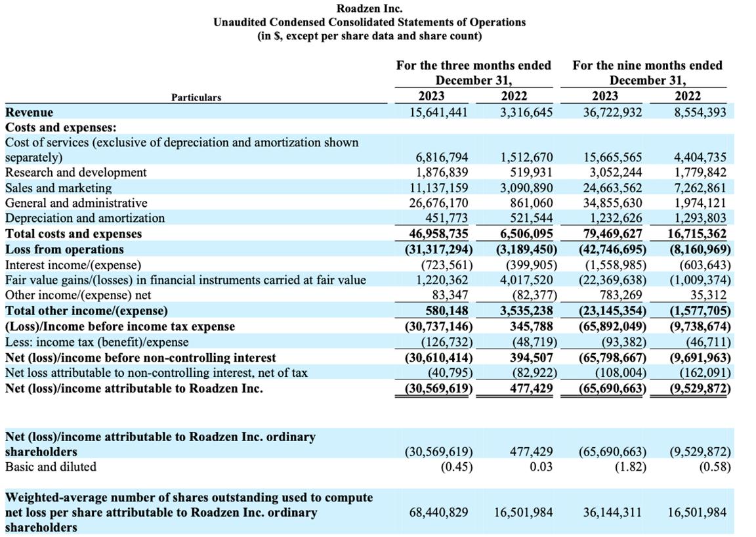This screenshot has width=756, height=537.
Task: Click the "Net (loss)/income attributable to Roadzen Inc." label
Action: (134, 389)
